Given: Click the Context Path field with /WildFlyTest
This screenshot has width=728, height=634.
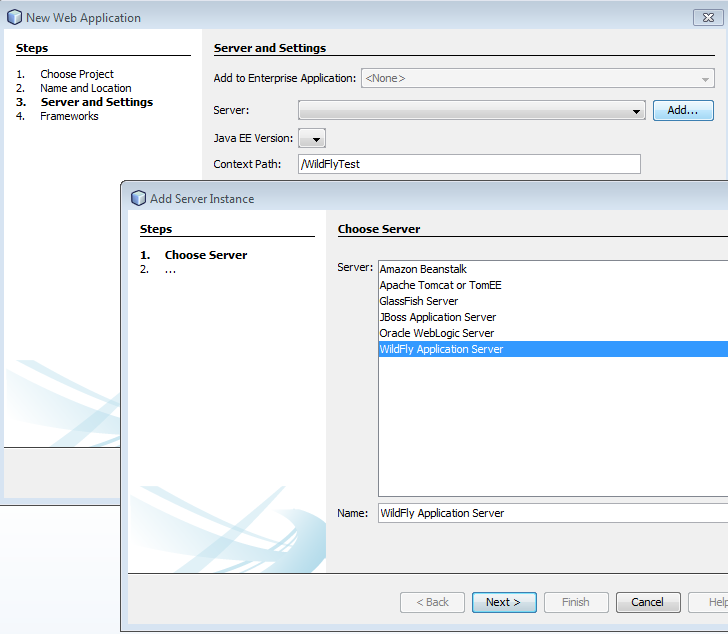Looking at the screenshot, I should coord(469,164).
